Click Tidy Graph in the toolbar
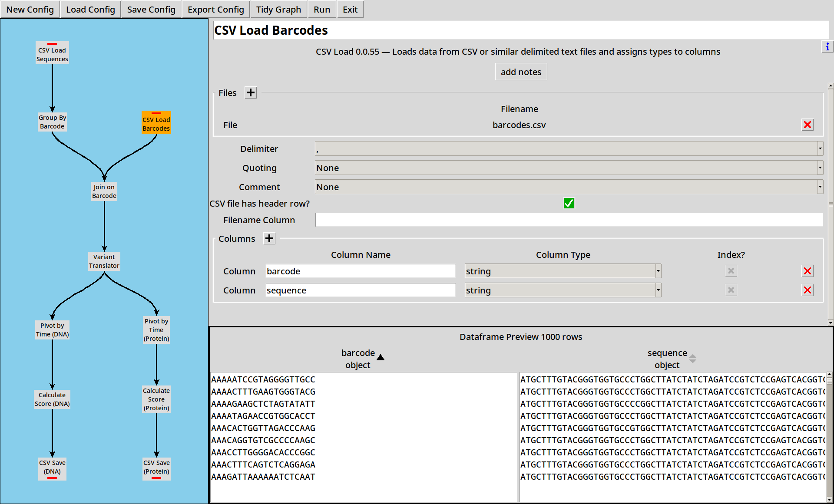The image size is (834, 504). [x=278, y=10]
